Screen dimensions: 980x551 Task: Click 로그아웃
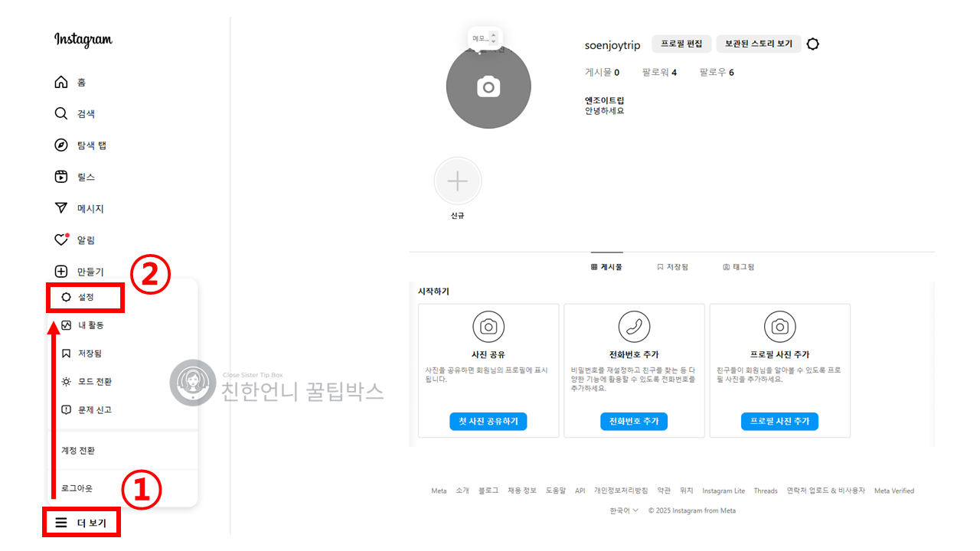pos(77,488)
